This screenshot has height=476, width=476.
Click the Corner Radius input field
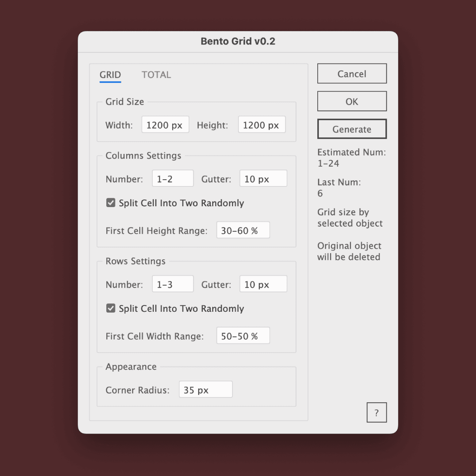point(205,390)
